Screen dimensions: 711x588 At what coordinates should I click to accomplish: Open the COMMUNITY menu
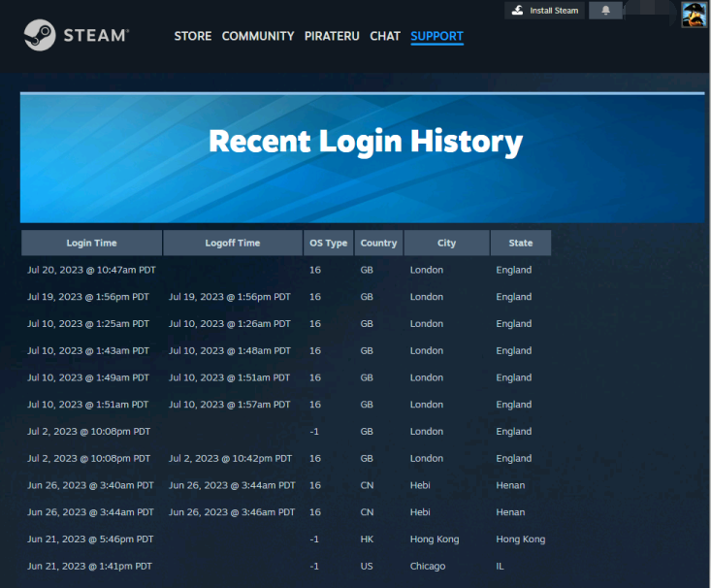258,36
